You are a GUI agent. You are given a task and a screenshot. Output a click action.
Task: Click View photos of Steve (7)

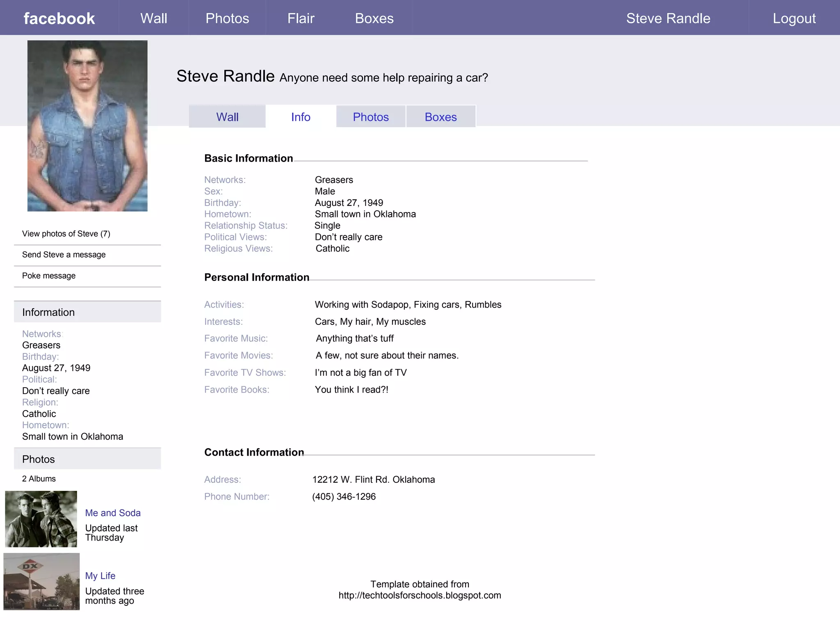(x=66, y=234)
